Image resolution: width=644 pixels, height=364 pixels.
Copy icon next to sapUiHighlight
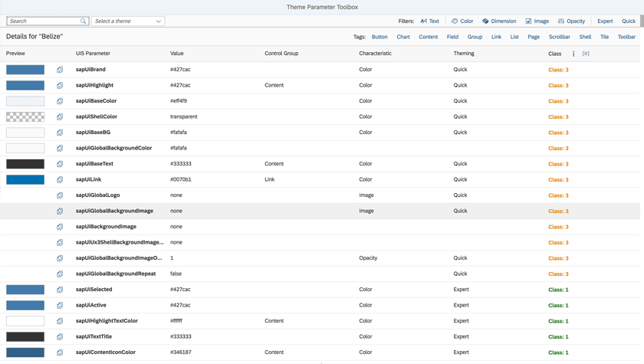point(60,85)
